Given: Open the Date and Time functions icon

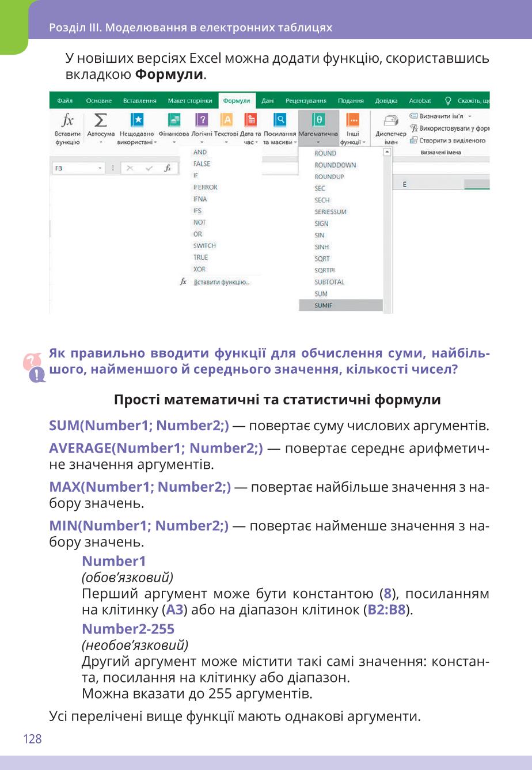Looking at the screenshot, I should [250, 119].
